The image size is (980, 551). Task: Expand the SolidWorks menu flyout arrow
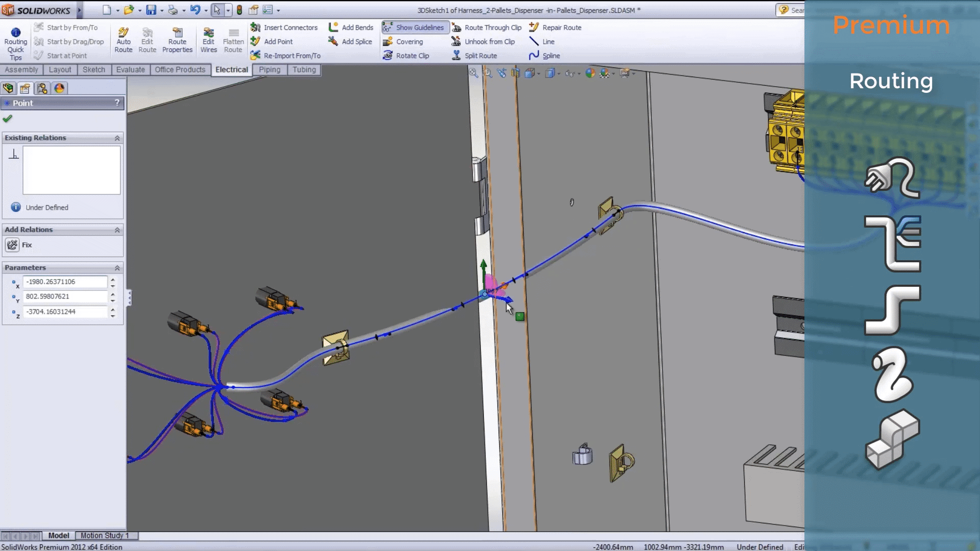tap(79, 10)
